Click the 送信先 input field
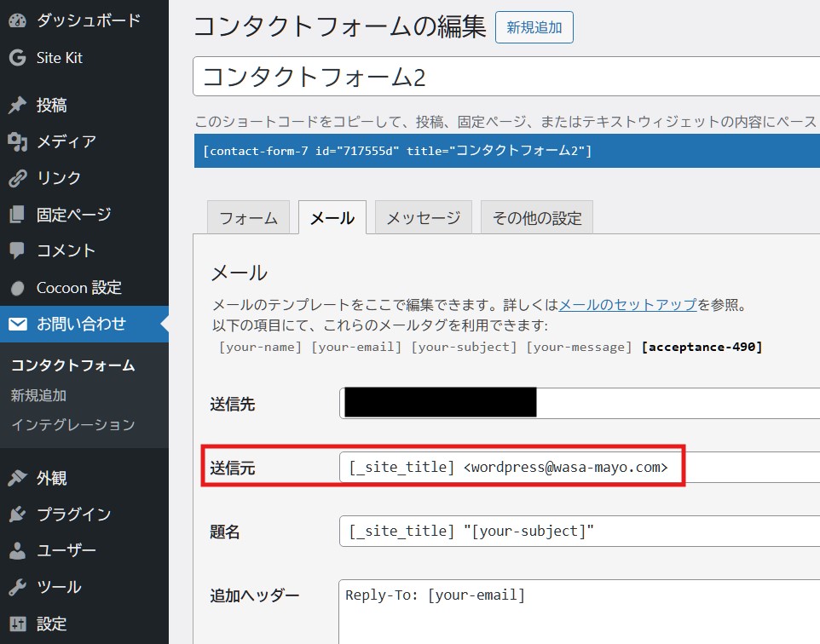Image resolution: width=820 pixels, height=644 pixels. 580,403
